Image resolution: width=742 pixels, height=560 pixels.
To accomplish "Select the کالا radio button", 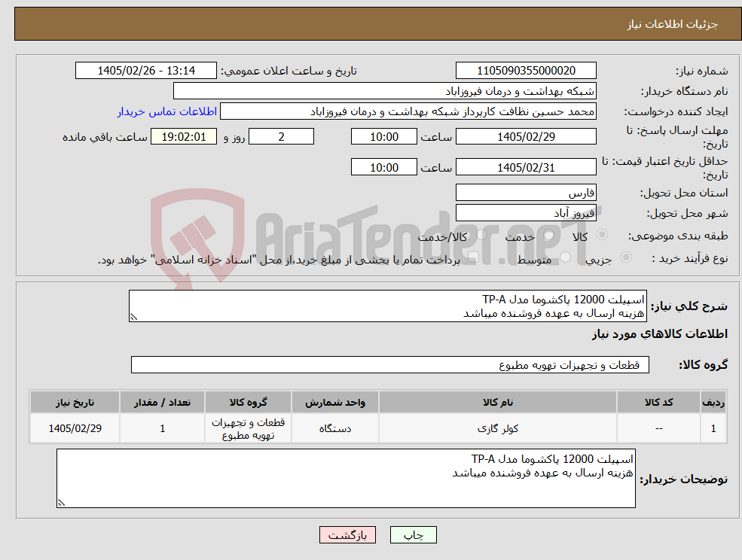I will [x=603, y=235].
